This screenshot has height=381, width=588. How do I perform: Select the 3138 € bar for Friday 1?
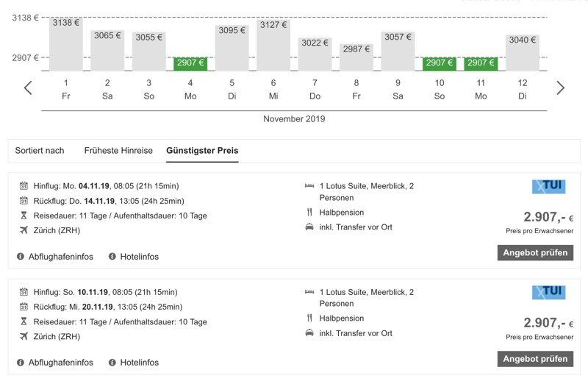[x=66, y=44]
